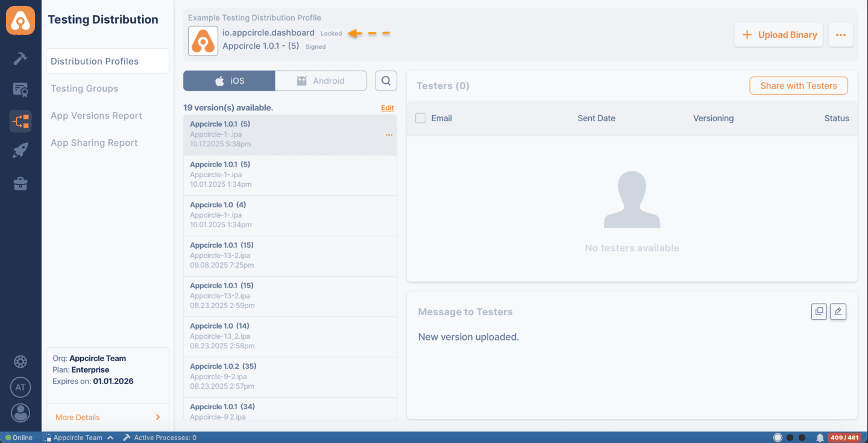This screenshot has width=868, height=443.
Task: Open version search with the magnifier icon
Action: tap(385, 80)
